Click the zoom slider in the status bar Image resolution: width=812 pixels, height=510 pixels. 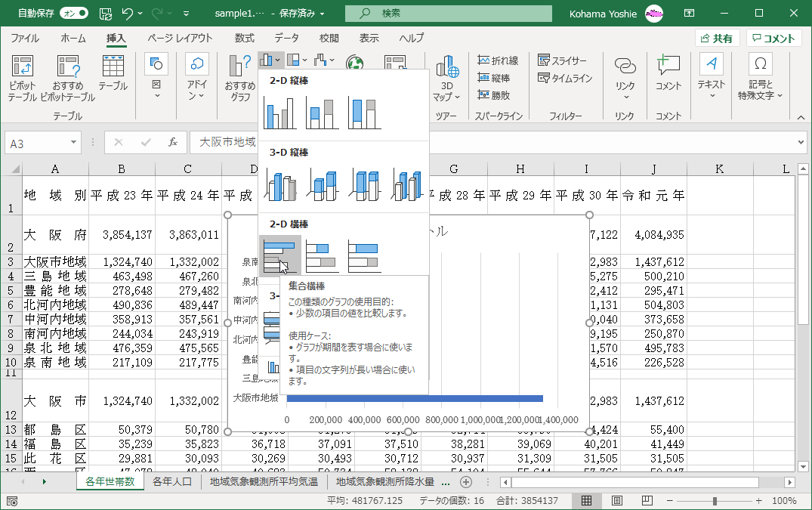pyautogui.click(x=715, y=501)
